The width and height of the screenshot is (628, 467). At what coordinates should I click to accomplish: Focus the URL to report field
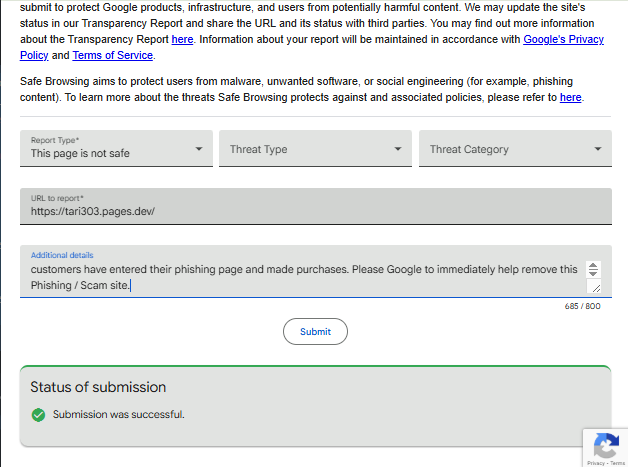[x=315, y=211]
